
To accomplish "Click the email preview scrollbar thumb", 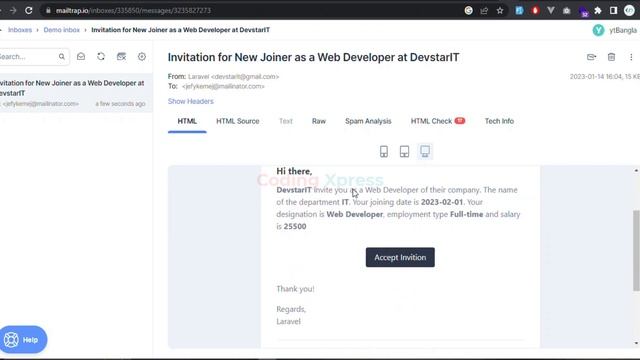I will pyautogui.click(x=636, y=251).
